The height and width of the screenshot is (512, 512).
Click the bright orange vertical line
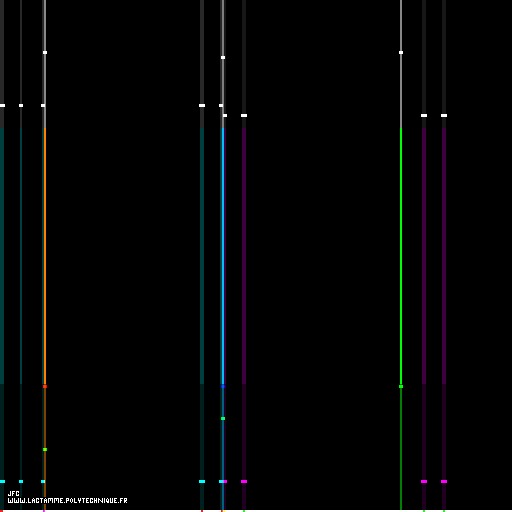[x=45, y=257]
